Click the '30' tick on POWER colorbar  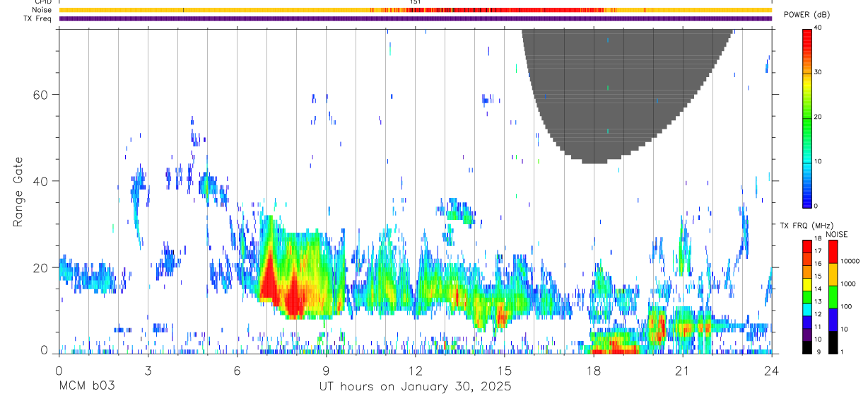818,73
